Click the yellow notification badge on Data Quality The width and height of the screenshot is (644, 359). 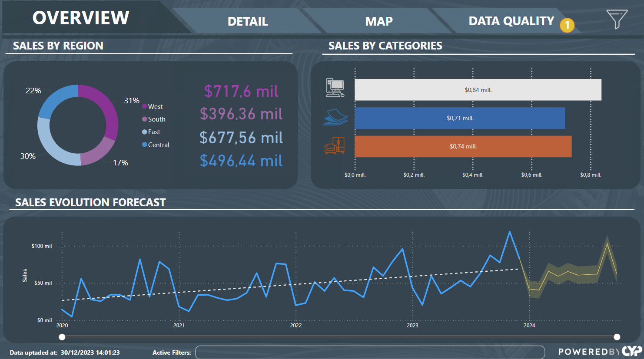[x=567, y=25]
